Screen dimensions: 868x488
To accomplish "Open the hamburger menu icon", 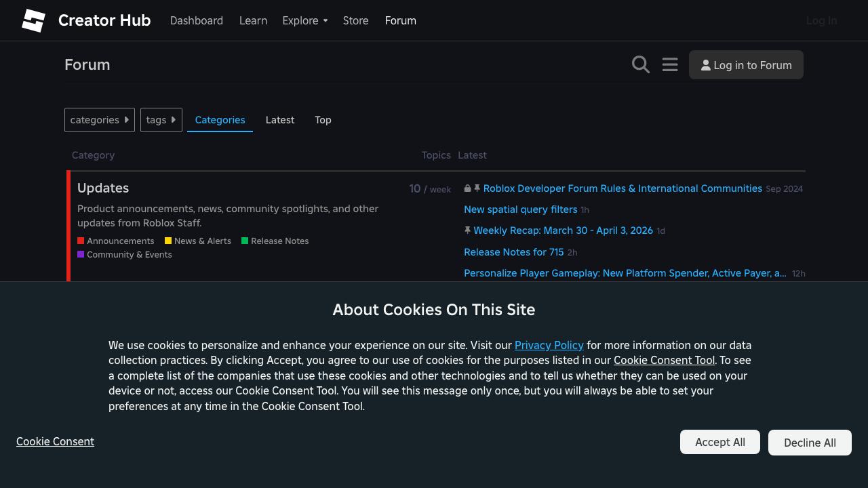I will [670, 64].
